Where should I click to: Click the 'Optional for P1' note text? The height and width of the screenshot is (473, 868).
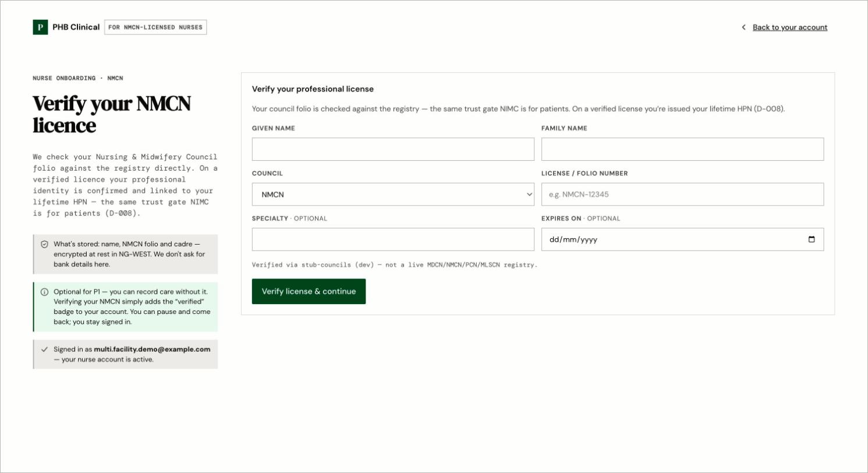(132, 306)
